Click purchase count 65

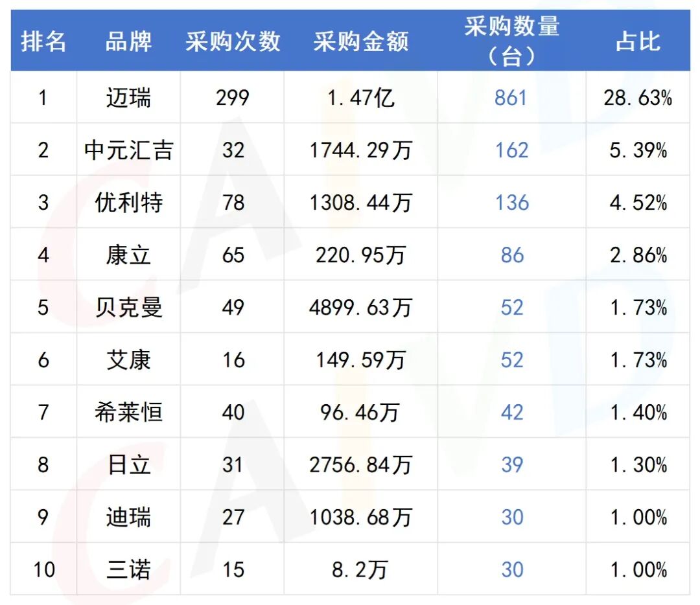click(233, 255)
